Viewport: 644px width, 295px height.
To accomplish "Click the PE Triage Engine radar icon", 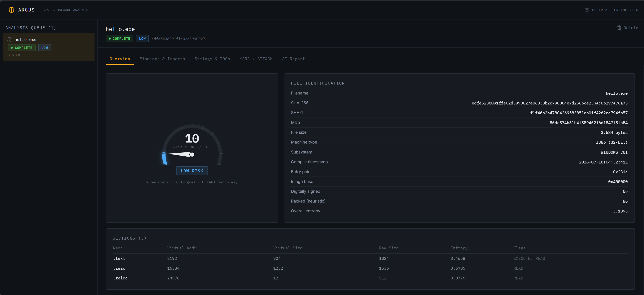I will point(587,10).
